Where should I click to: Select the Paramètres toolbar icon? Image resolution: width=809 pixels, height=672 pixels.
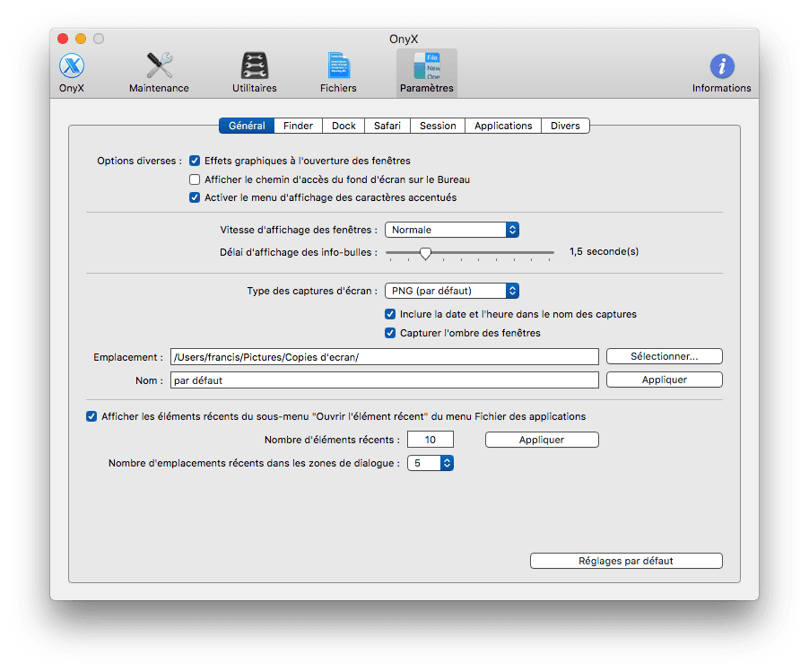tap(427, 73)
